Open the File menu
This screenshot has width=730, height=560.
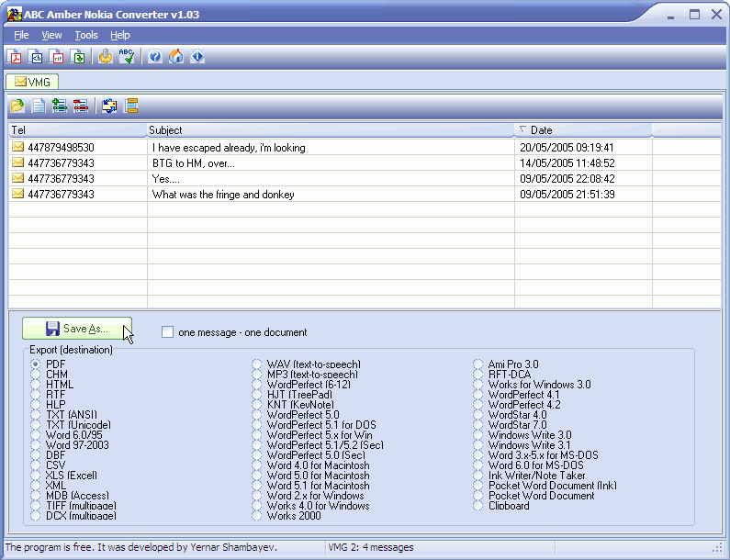[21, 35]
